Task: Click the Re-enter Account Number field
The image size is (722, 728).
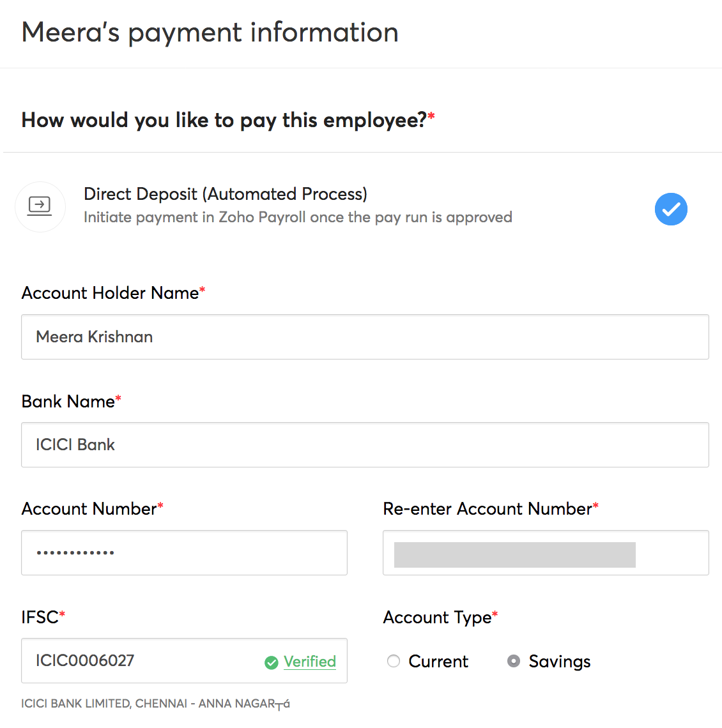Action: [x=546, y=553]
